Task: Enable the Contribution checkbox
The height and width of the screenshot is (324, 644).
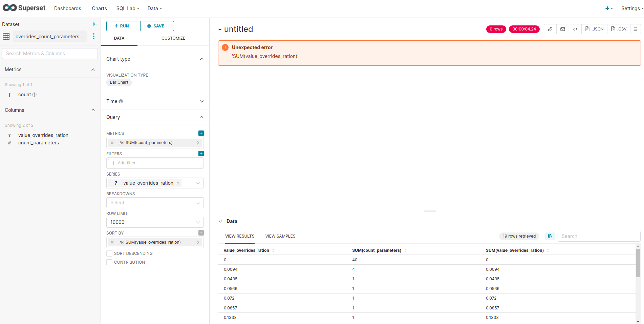Action: click(109, 262)
